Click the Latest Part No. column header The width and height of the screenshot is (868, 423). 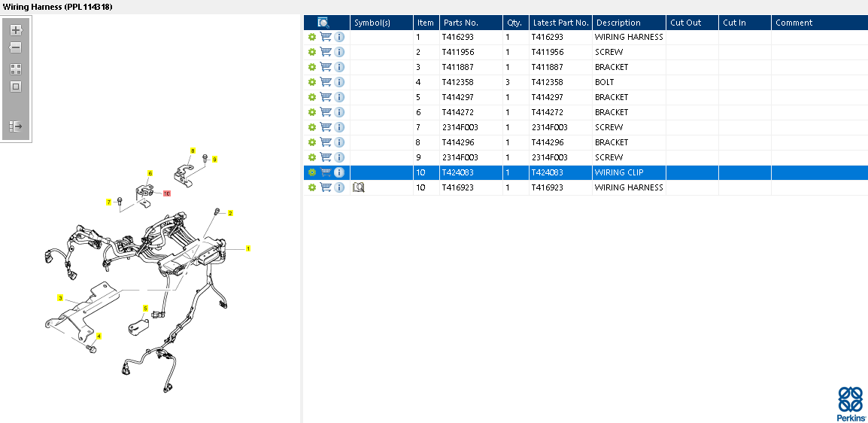[x=560, y=23]
